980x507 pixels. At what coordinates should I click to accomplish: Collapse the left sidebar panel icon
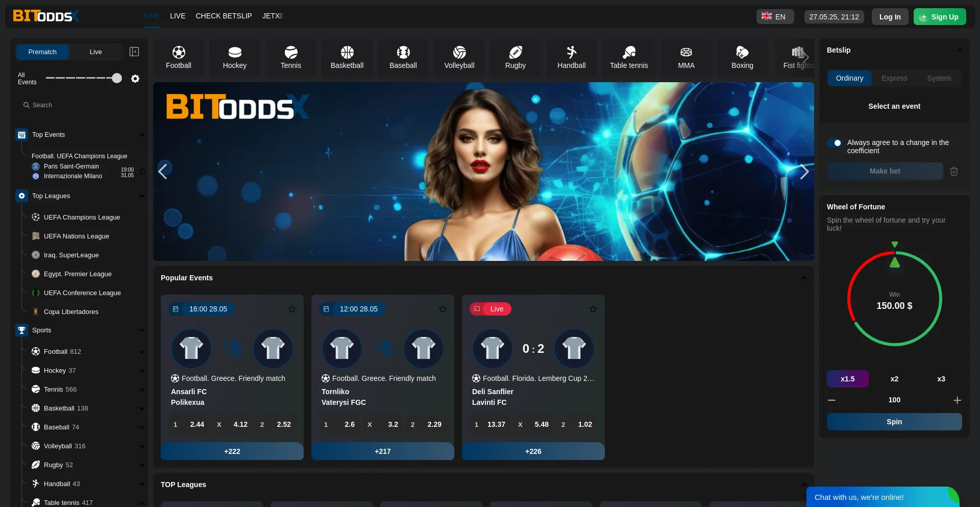pyautogui.click(x=134, y=52)
